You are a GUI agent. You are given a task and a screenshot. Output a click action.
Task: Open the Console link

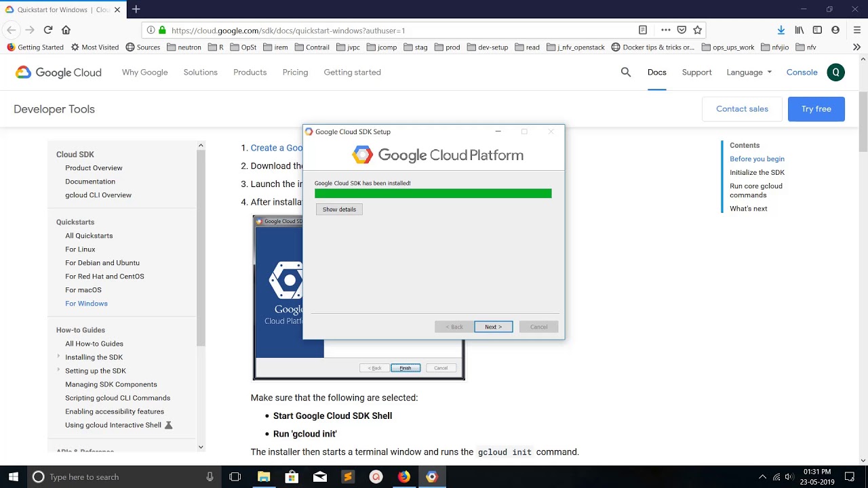tap(802, 73)
